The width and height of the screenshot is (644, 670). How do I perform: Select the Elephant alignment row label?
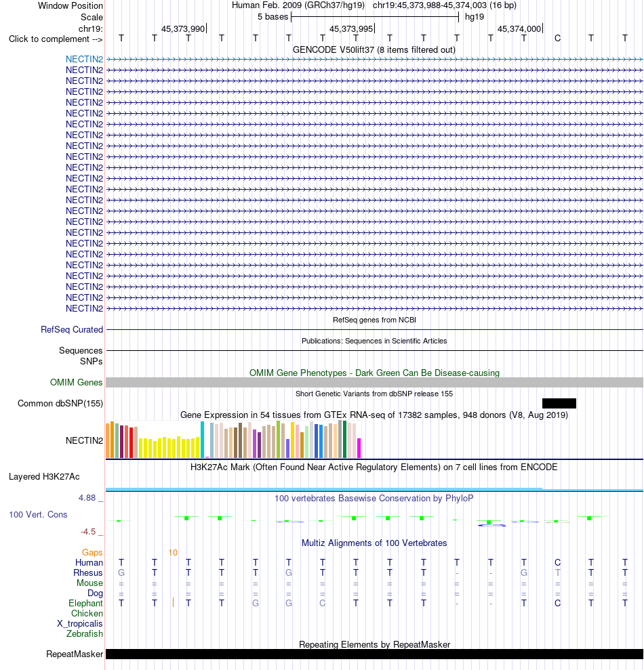[x=85, y=604]
